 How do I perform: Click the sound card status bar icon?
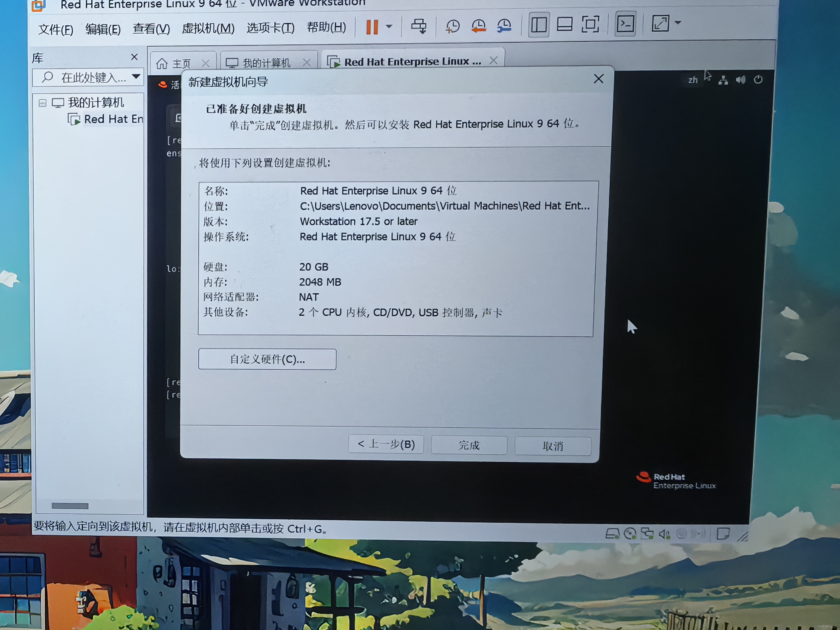pyautogui.click(x=665, y=534)
